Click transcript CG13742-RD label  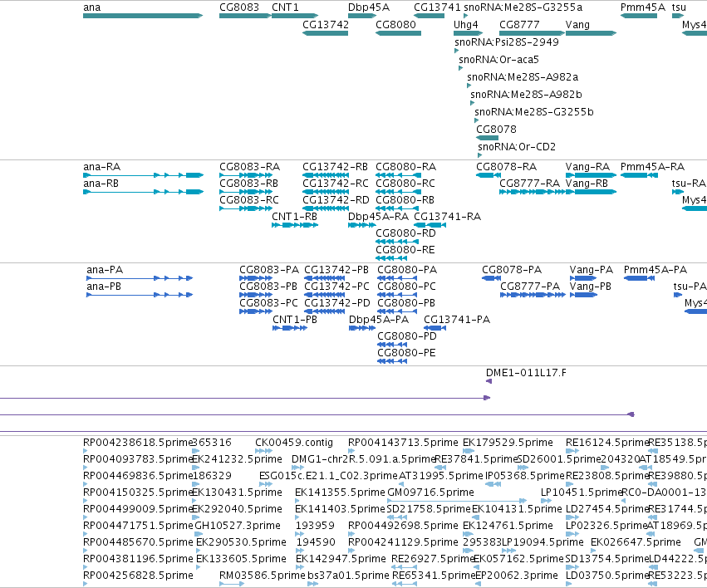[336, 200]
